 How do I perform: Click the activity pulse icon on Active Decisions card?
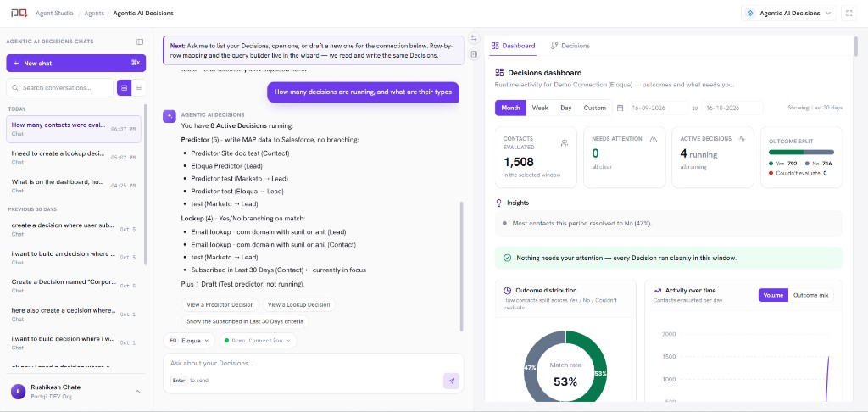tap(742, 139)
